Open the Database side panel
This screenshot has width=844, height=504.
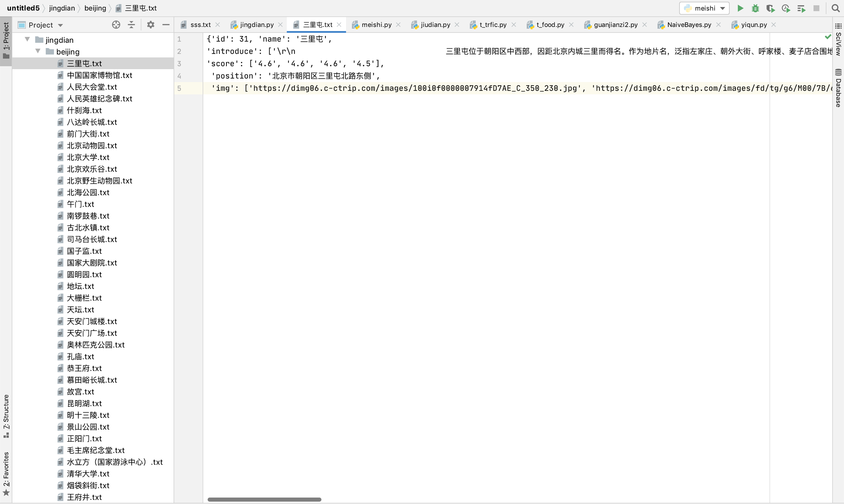pos(838,88)
